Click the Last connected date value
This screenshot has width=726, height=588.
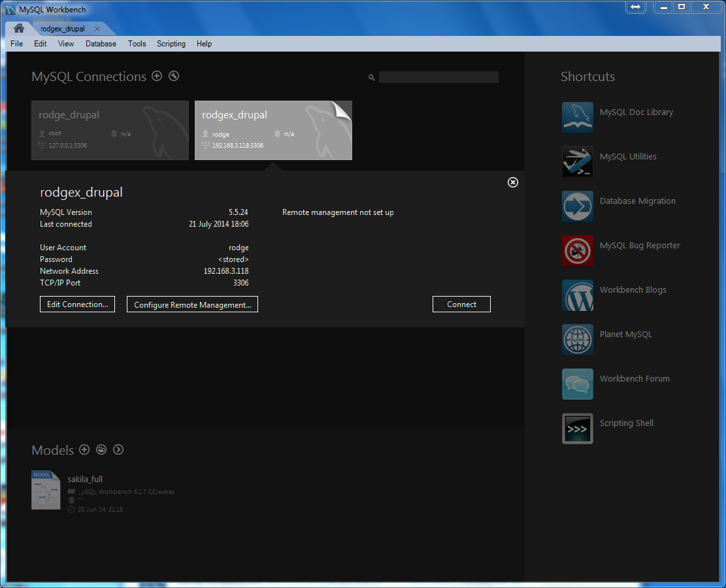(x=218, y=224)
